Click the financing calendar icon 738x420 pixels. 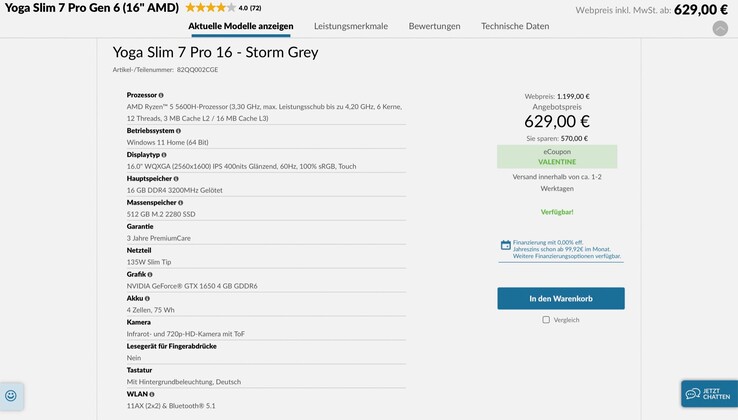click(x=507, y=245)
